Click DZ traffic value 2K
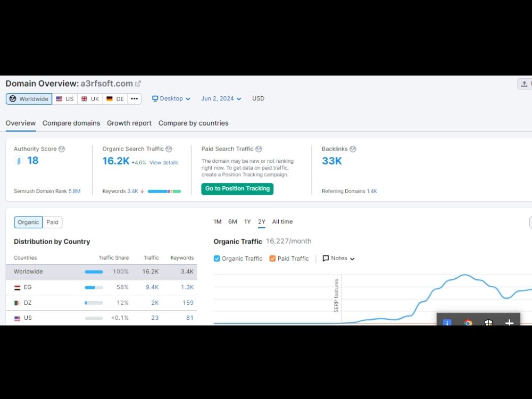 coord(155,303)
